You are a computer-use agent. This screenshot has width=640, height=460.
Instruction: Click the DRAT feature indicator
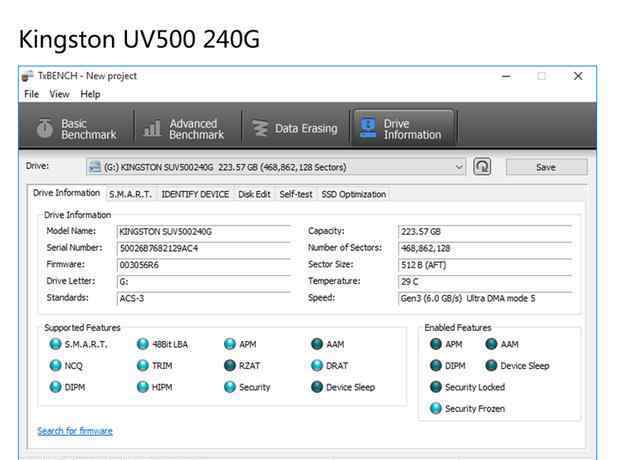[x=317, y=365]
